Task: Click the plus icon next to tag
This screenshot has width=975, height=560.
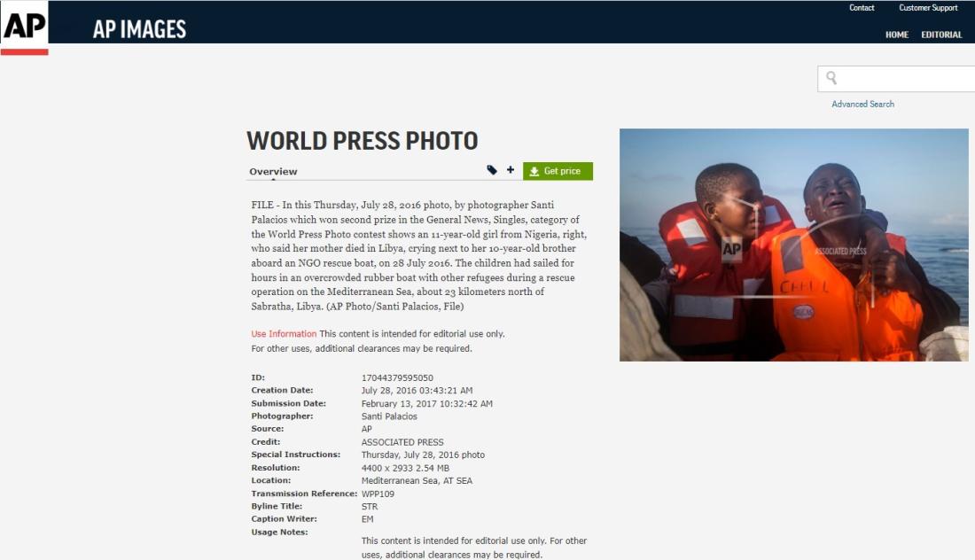Action: point(511,169)
